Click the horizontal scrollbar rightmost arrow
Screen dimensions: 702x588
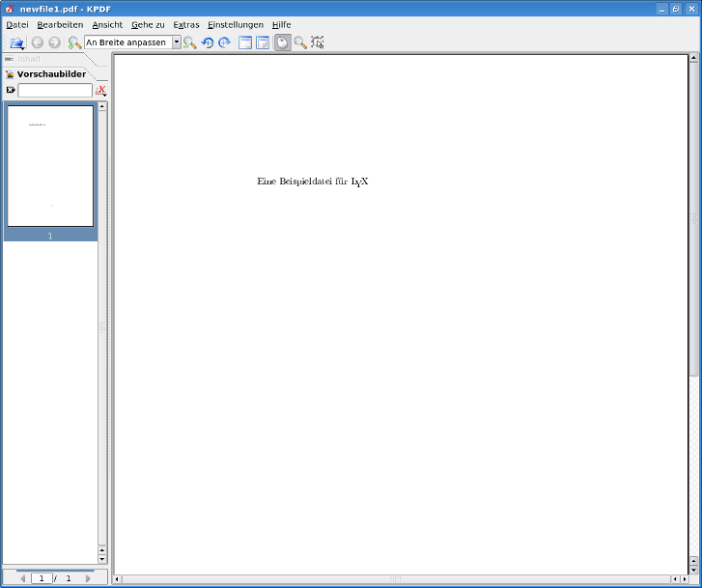click(685, 579)
